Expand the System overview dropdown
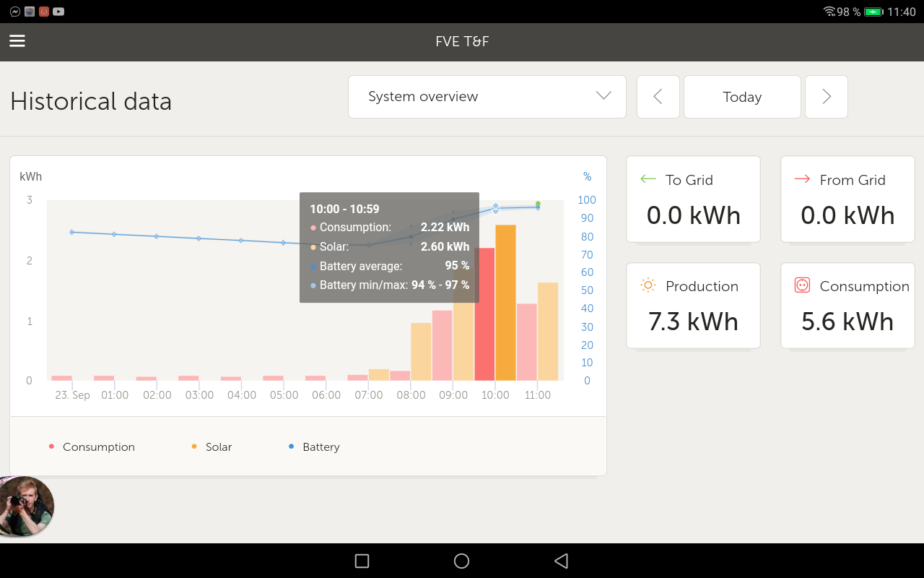 pos(487,97)
